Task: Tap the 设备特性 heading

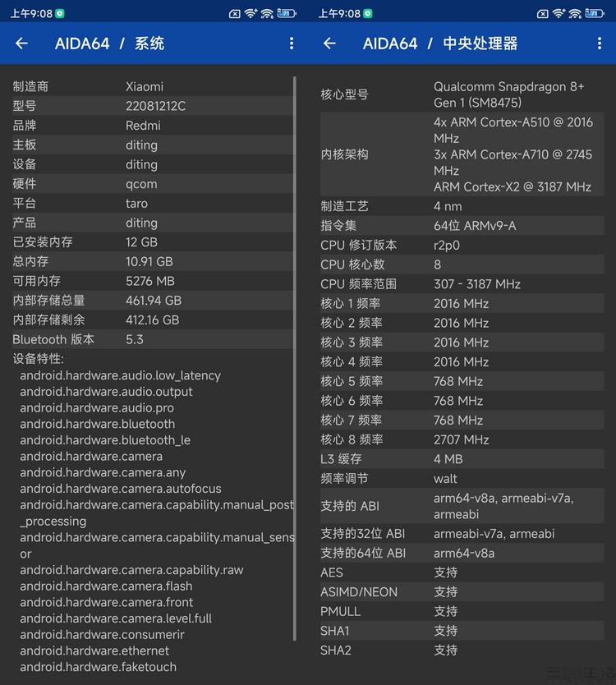Action: [38, 359]
